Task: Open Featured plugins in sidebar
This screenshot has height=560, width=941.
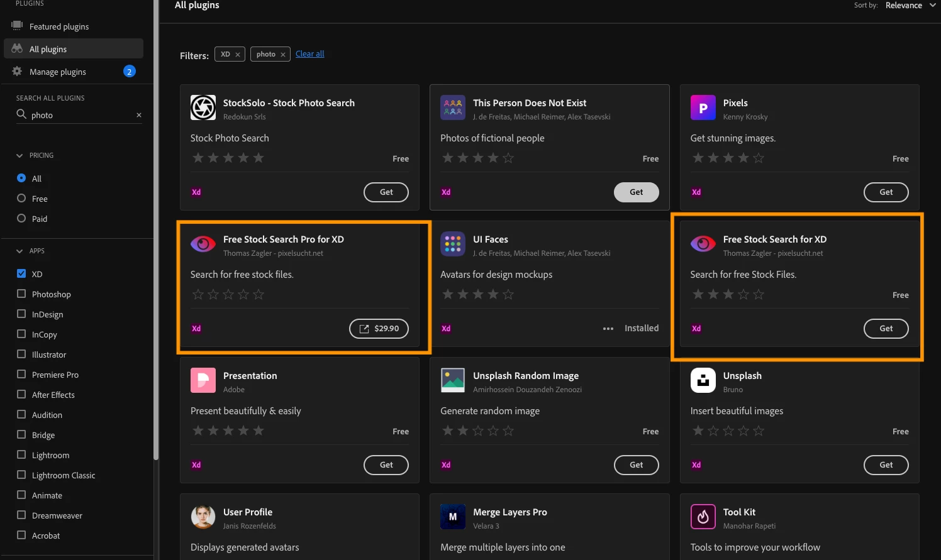Action: tap(74, 26)
